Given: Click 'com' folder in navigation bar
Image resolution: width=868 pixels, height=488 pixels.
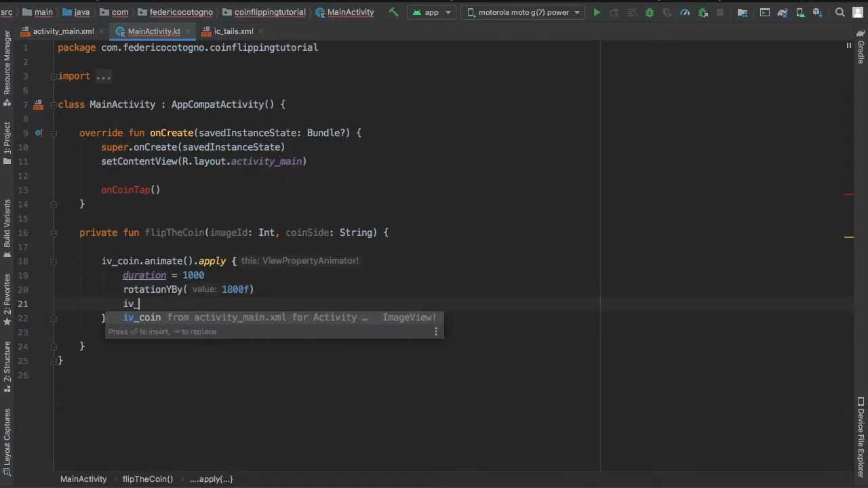Looking at the screenshot, I should (x=113, y=12).
